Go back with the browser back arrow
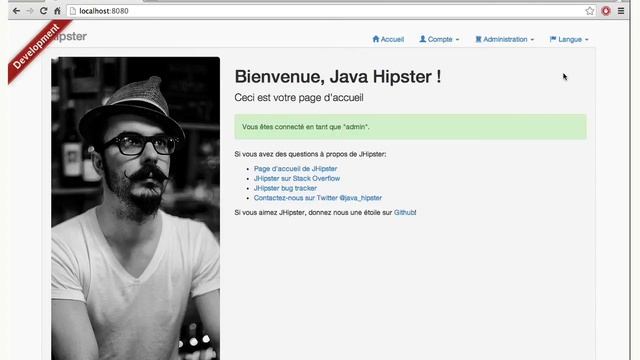 tap(16, 11)
